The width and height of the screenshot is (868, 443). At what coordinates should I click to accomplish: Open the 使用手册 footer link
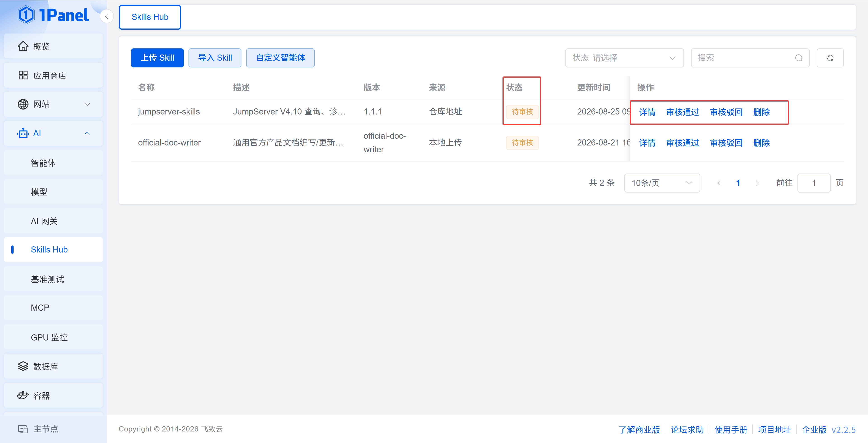tap(731, 429)
